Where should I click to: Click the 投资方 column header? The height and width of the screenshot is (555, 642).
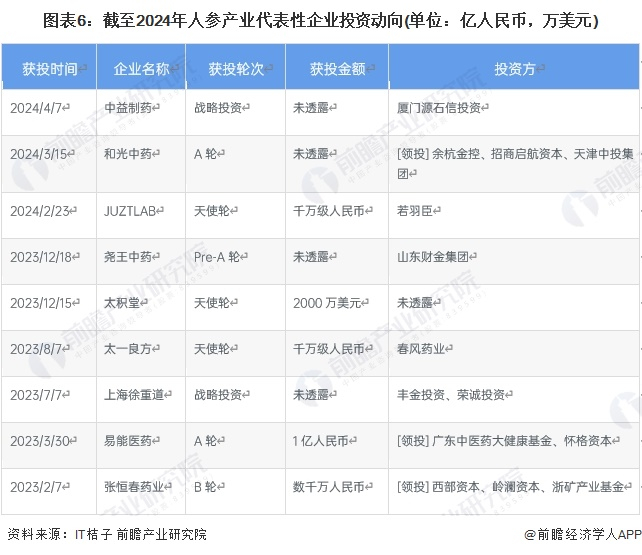514,67
